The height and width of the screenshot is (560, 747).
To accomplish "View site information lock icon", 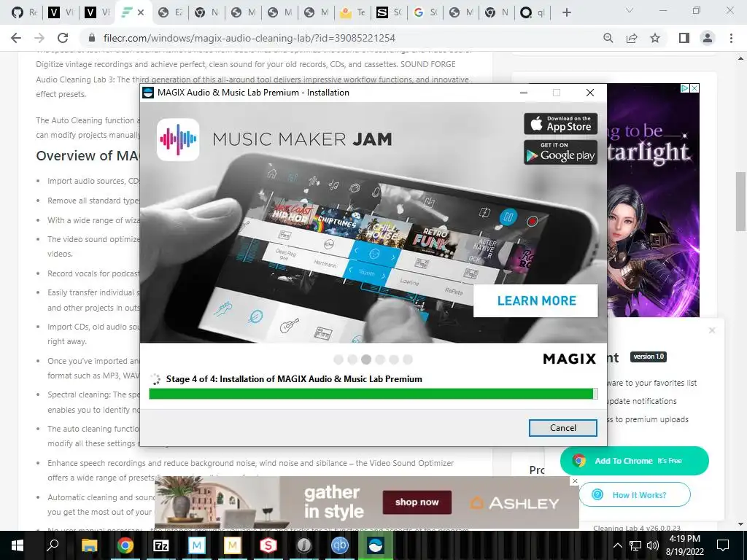I will [93, 38].
